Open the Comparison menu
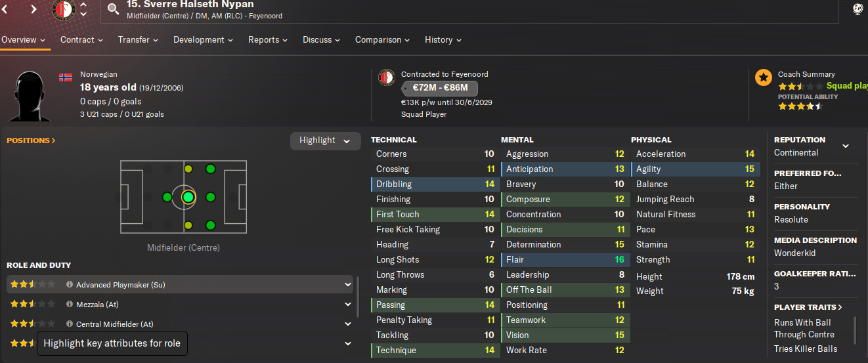The height and width of the screenshot is (363, 868). pyautogui.click(x=382, y=40)
